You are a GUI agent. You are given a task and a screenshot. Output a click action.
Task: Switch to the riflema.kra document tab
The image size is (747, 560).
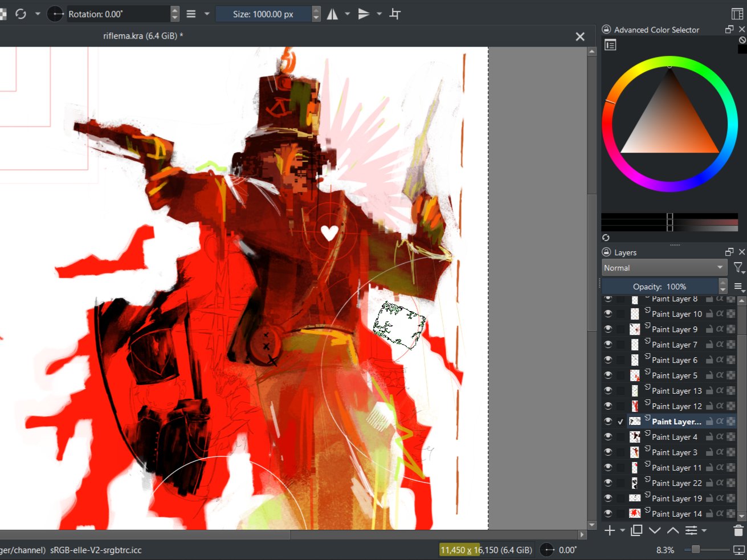[143, 36]
